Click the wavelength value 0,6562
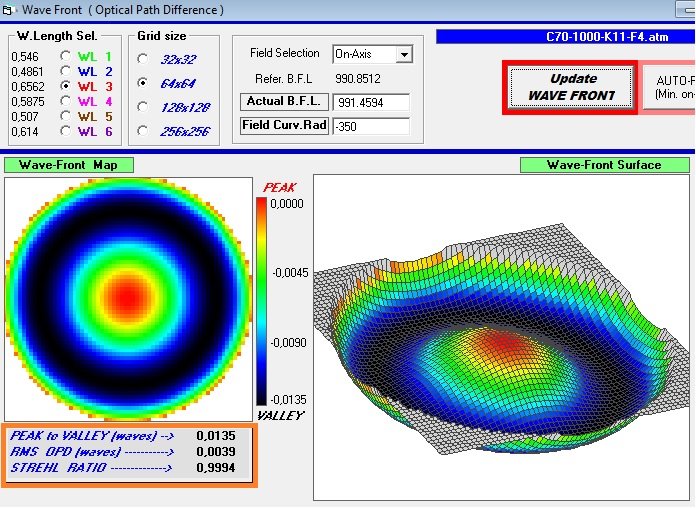696x508 pixels. click(28, 87)
